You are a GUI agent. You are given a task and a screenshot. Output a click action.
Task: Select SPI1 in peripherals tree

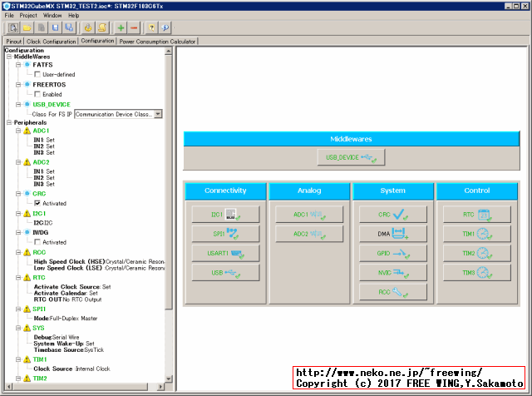click(39, 309)
